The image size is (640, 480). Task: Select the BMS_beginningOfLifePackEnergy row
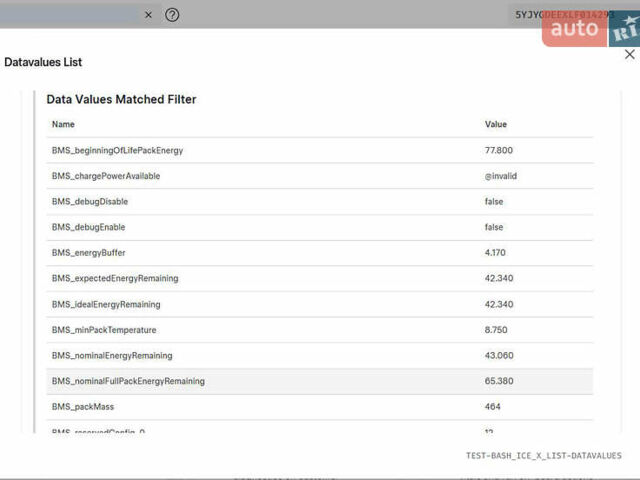(x=117, y=150)
